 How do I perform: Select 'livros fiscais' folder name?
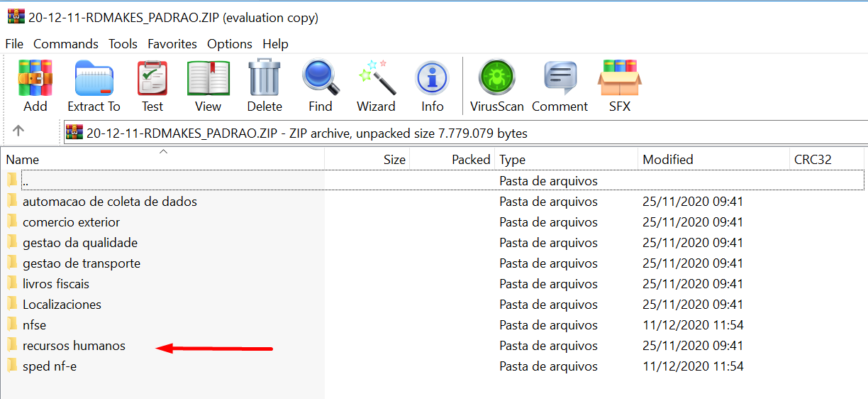(x=56, y=284)
